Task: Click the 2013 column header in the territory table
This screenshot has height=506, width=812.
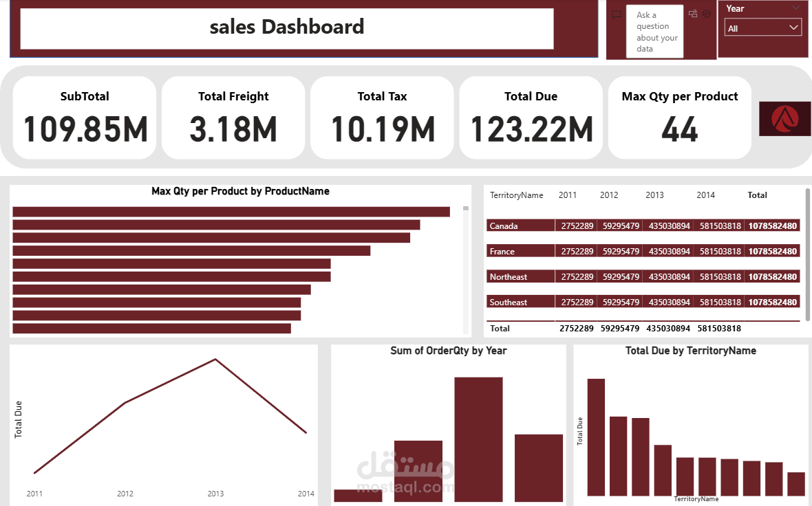Action: click(654, 195)
